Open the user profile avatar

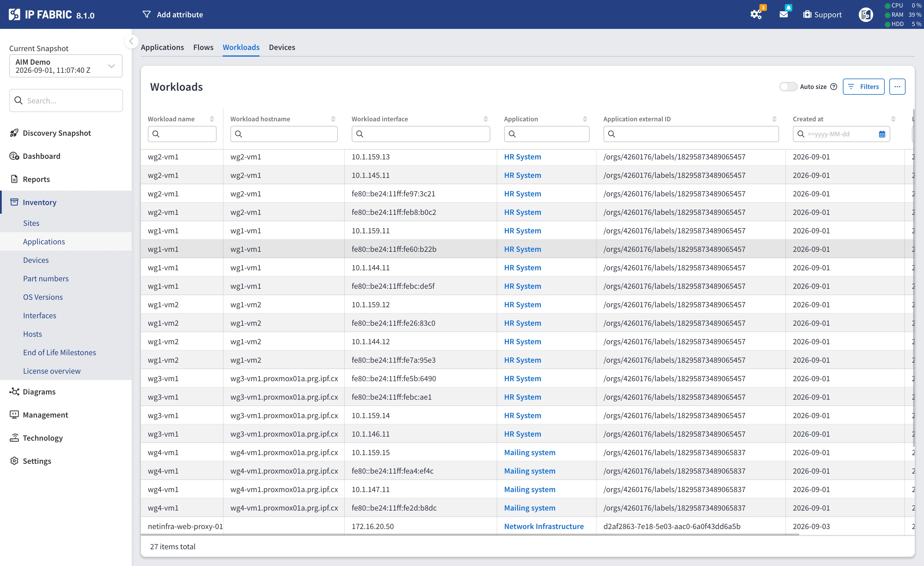pos(865,15)
